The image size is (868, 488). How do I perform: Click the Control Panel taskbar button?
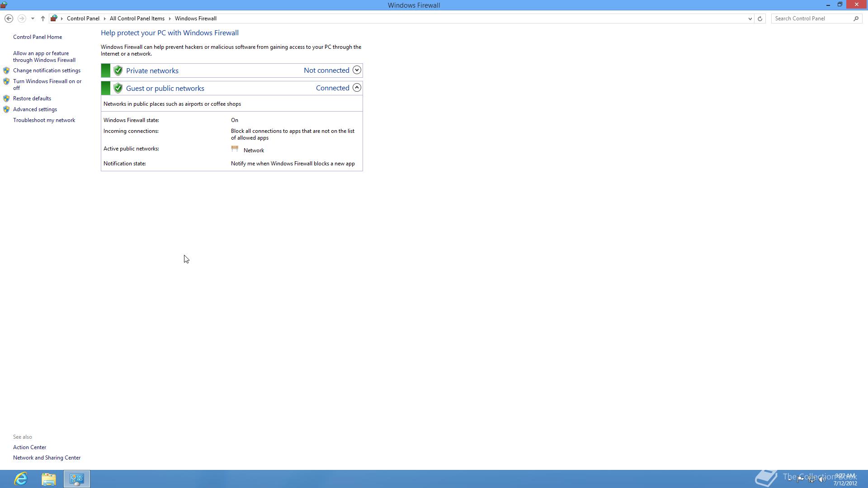tap(77, 479)
